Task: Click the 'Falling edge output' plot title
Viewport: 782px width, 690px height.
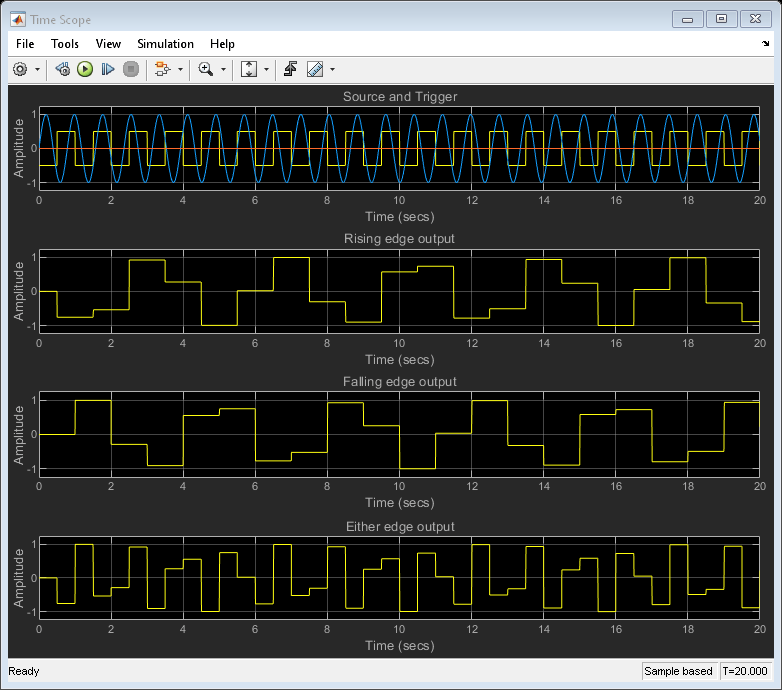Action: coord(399,382)
